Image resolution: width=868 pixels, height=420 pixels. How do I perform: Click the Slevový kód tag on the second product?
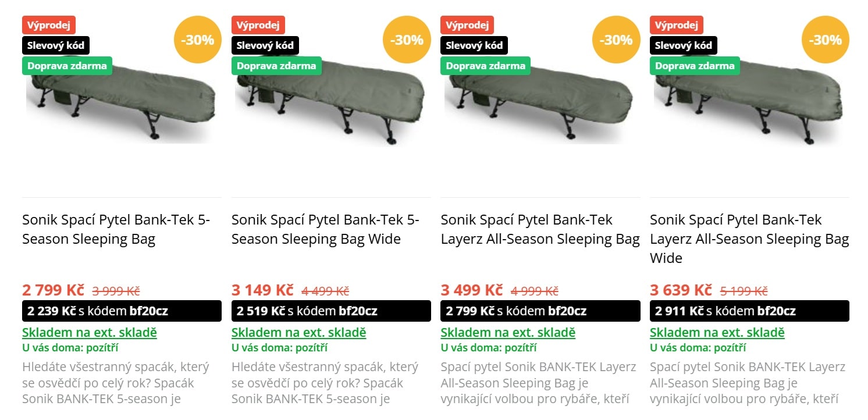[265, 45]
